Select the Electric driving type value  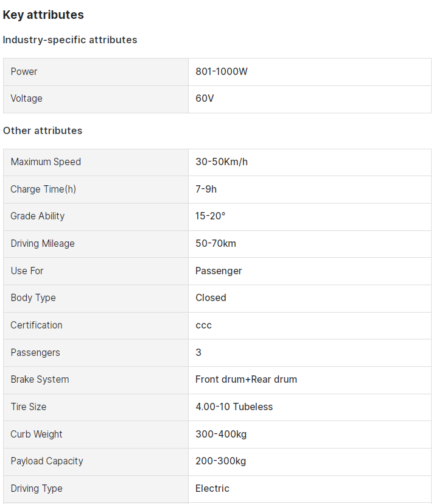[x=212, y=489]
